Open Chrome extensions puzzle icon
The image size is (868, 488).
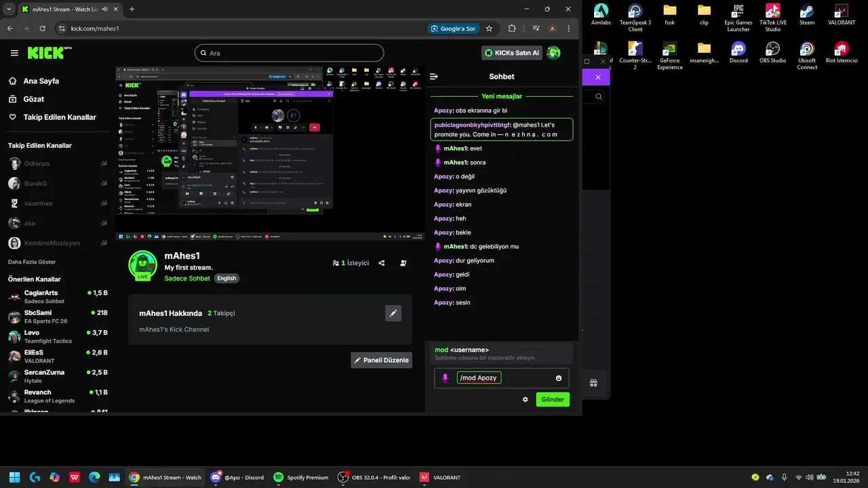click(512, 28)
